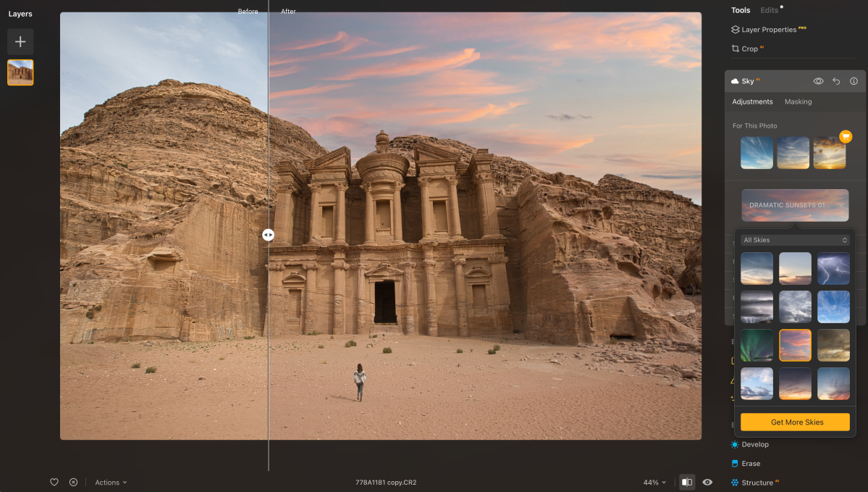868x492 pixels.
Task: Mark the photo as favorite with the heart
Action: pos(54,482)
